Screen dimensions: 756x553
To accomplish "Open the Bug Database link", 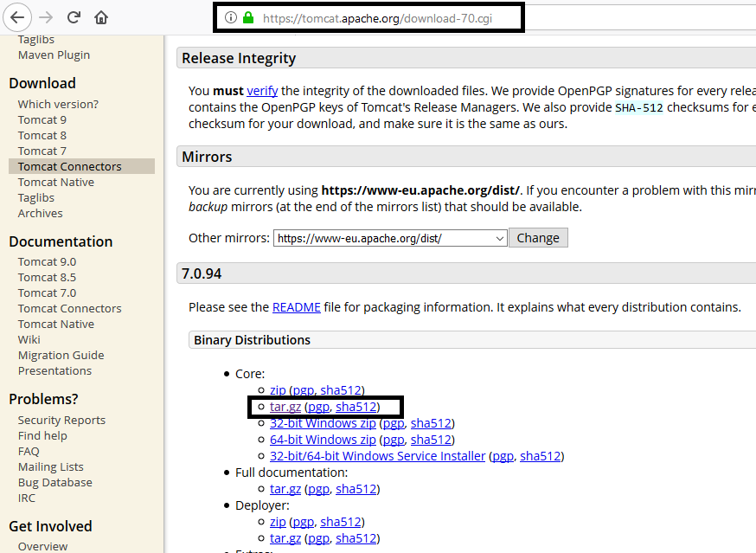I will [55, 483].
